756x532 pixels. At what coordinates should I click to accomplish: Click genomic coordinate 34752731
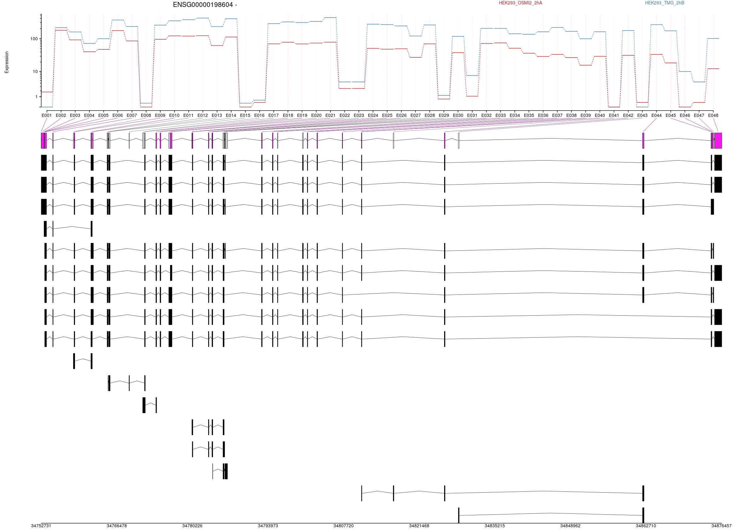click(x=41, y=526)
